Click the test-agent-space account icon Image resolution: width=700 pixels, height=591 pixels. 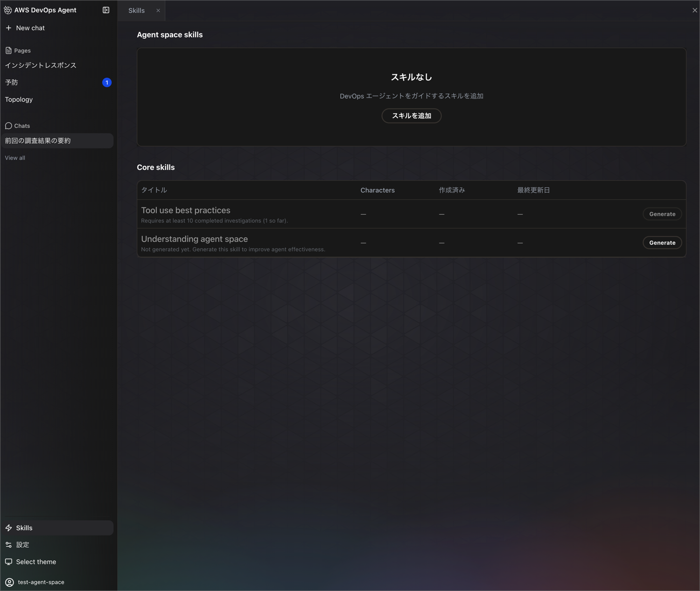8,582
